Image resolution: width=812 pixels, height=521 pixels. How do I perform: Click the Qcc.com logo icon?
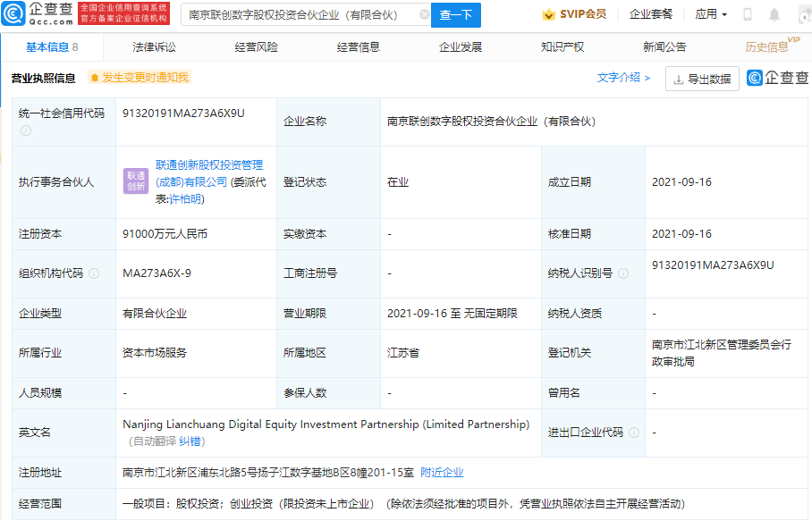tap(13, 14)
